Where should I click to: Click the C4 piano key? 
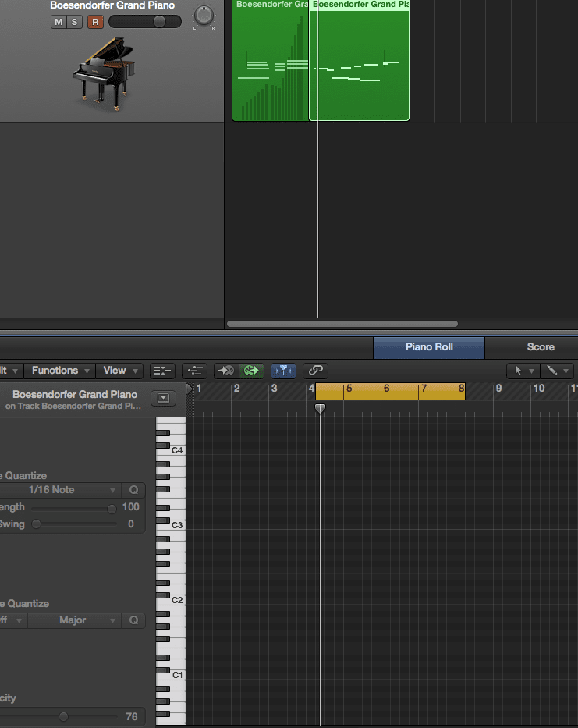[172, 450]
